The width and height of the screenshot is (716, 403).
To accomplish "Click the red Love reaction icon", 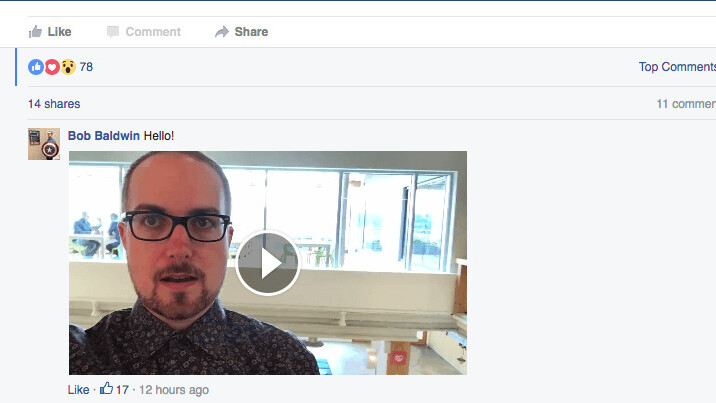I will tap(52, 67).
